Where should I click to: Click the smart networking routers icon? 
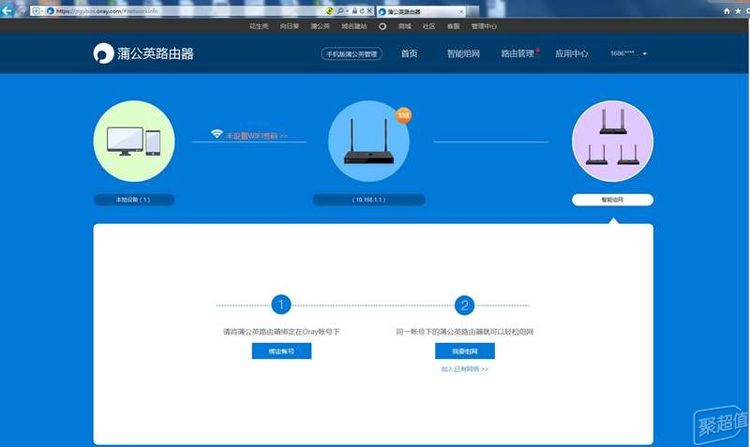(612, 142)
